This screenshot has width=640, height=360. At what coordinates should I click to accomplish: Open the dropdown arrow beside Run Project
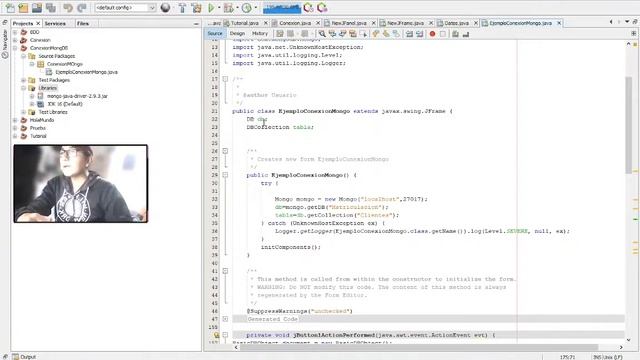coord(219,7)
